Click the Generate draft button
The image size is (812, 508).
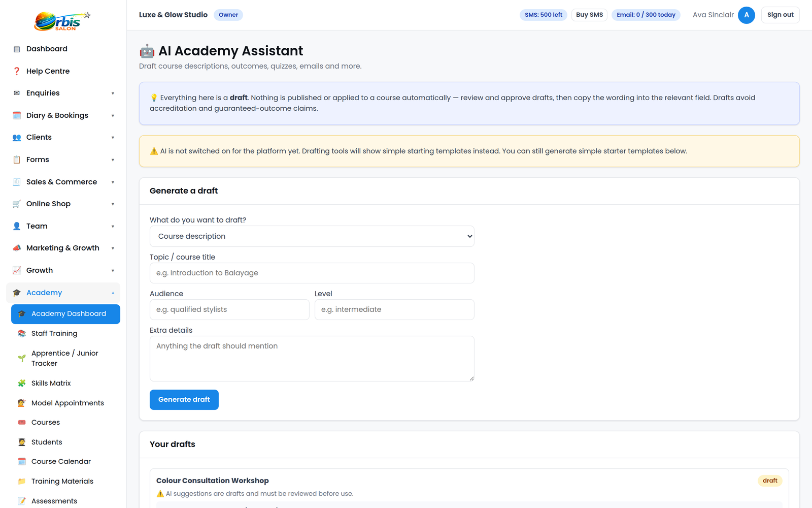(x=184, y=400)
